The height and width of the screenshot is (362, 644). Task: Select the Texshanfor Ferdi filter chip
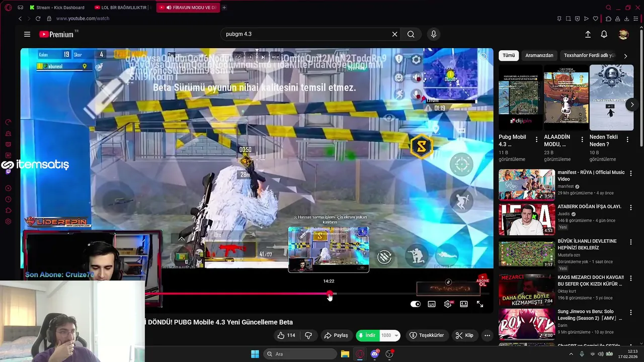[x=589, y=55]
